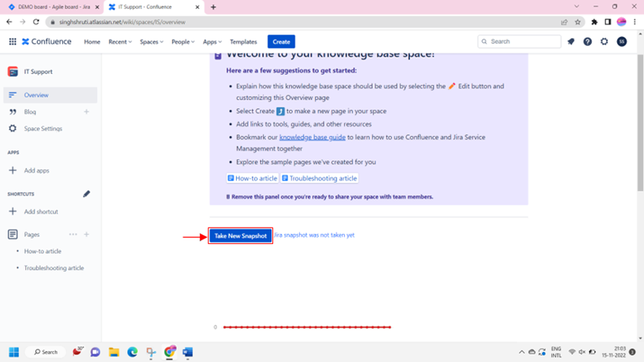The height and width of the screenshot is (362, 644).
Task: Open the Chrome three-dot menu
Action: pyautogui.click(x=635, y=22)
